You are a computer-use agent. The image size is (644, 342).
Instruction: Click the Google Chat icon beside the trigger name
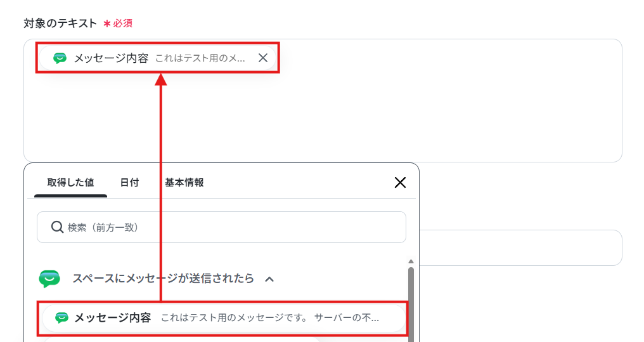pyautogui.click(x=49, y=279)
